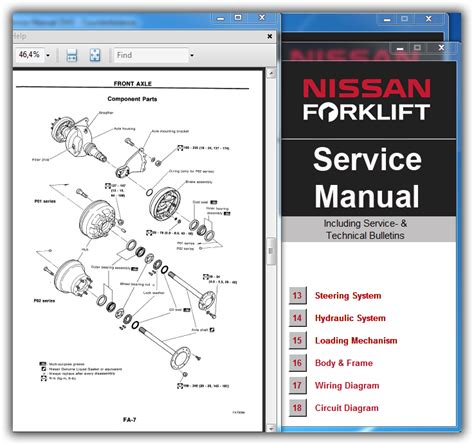Open the Loading Mechanism chapter
The width and height of the screenshot is (474, 445).
coord(356,340)
